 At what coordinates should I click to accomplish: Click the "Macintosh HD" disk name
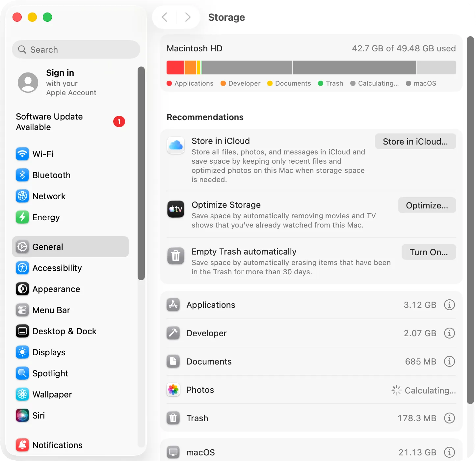point(195,48)
